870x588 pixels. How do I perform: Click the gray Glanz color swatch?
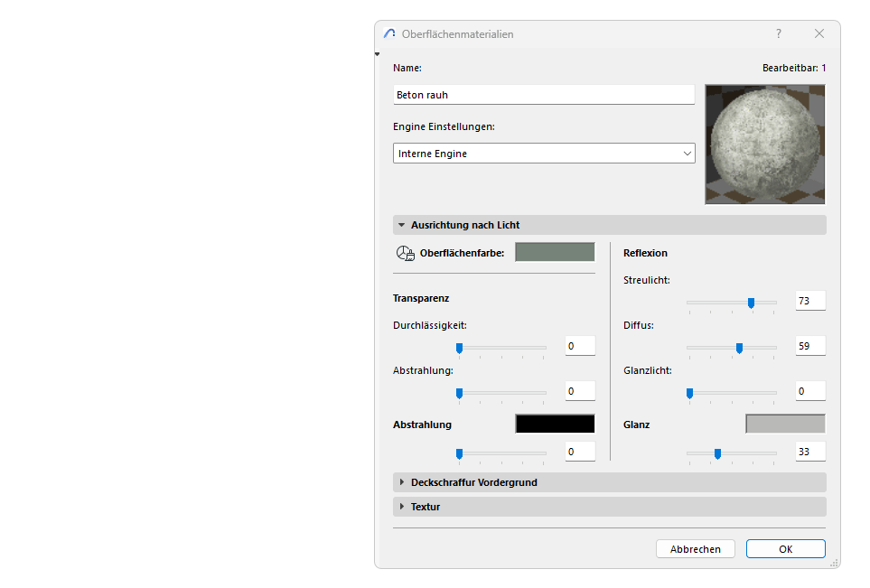tap(785, 423)
